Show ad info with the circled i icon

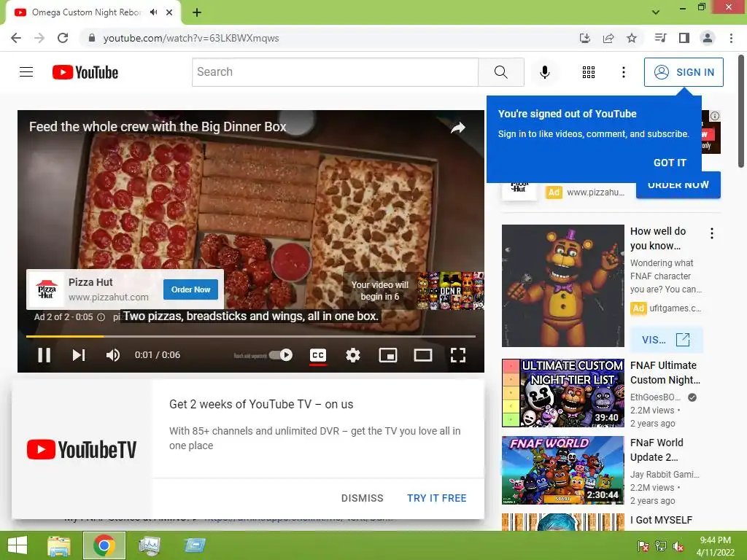click(101, 317)
